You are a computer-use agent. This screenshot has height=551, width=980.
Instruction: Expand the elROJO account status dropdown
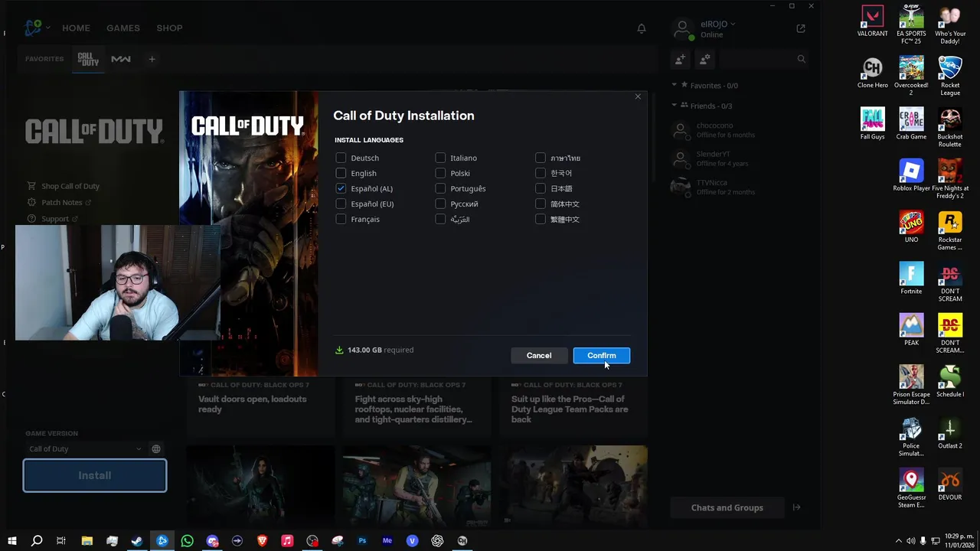point(717,24)
